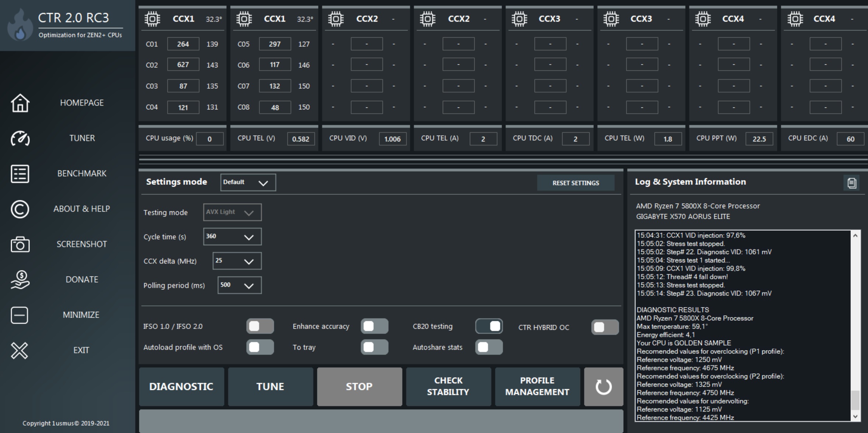
Task: Disable CB20 testing switch
Action: click(x=489, y=326)
